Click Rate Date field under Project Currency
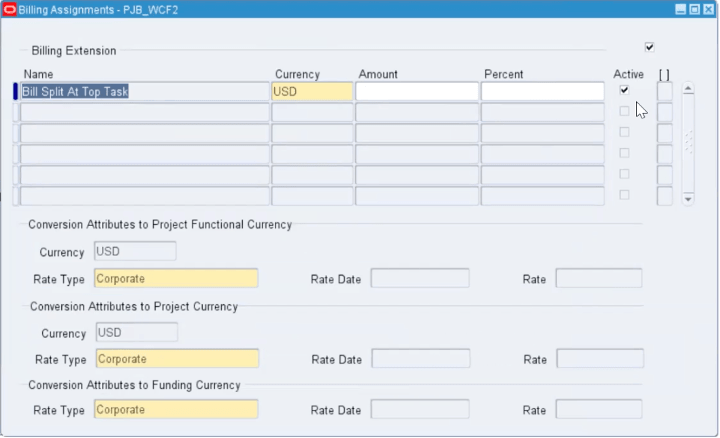 421,359
